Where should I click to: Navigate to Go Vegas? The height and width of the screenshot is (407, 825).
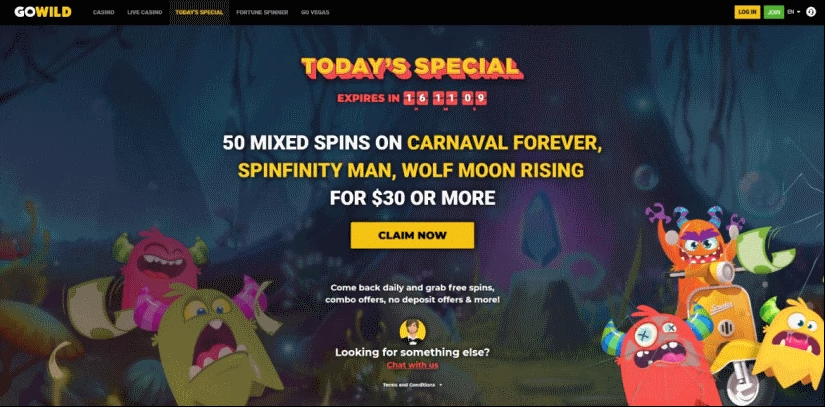[x=315, y=12]
